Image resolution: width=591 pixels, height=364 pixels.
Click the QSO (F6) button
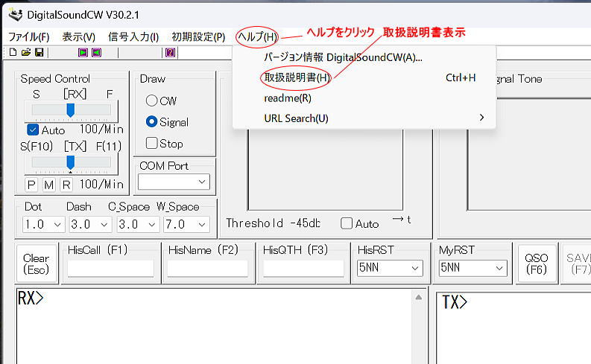tap(537, 264)
